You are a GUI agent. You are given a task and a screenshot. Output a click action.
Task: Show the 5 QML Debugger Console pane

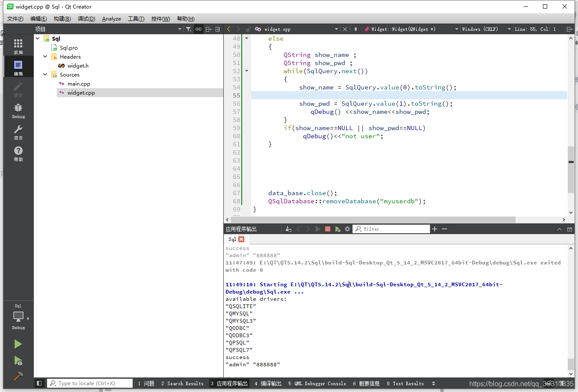pyautogui.click(x=317, y=383)
